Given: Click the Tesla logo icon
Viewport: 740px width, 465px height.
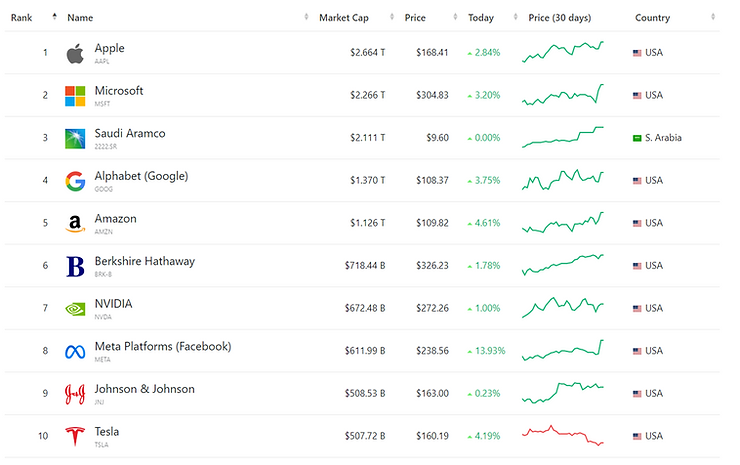Looking at the screenshot, I should point(75,436).
